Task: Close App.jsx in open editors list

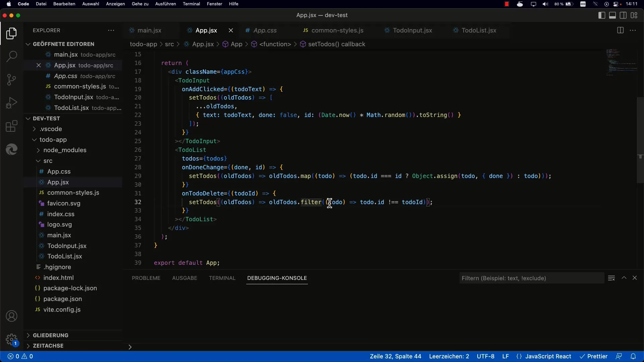Action: click(x=39, y=65)
